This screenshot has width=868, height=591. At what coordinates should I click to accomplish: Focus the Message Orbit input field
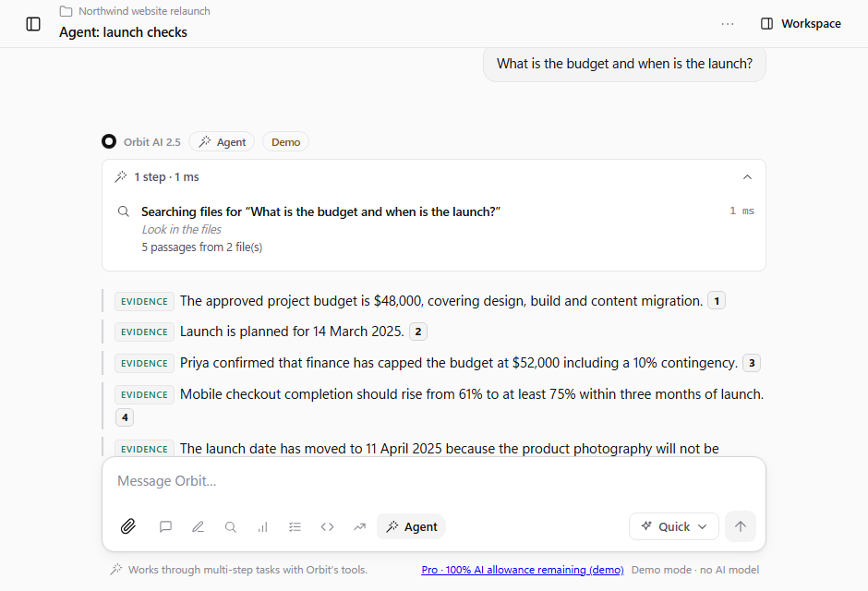433,481
